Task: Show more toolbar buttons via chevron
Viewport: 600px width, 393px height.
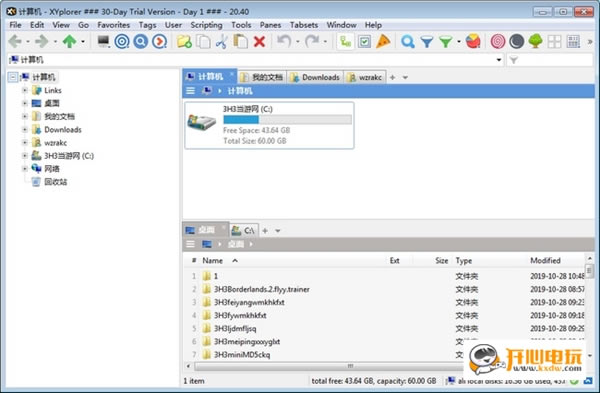Action: 590,41
